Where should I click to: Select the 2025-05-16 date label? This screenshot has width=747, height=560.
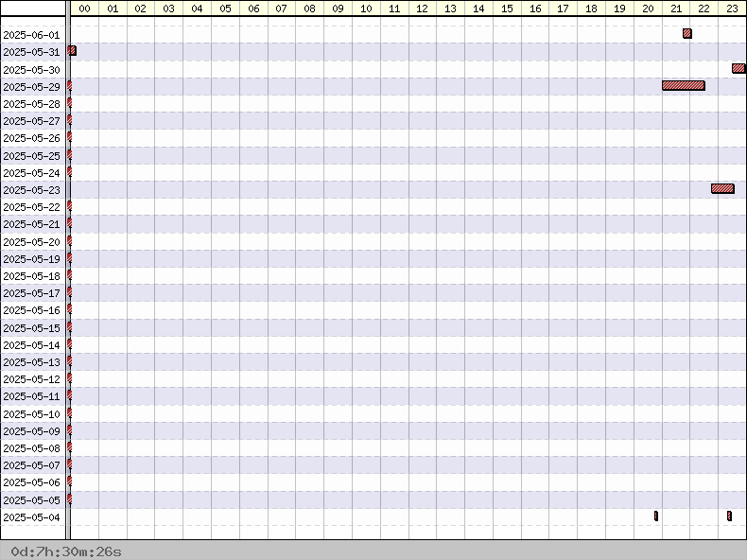(x=31, y=311)
